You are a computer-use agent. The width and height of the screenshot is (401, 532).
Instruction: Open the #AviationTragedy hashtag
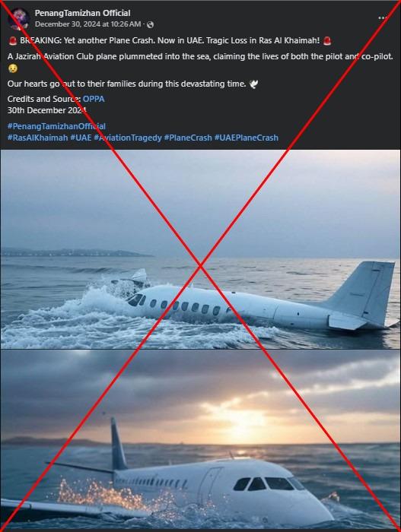(128, 138)
